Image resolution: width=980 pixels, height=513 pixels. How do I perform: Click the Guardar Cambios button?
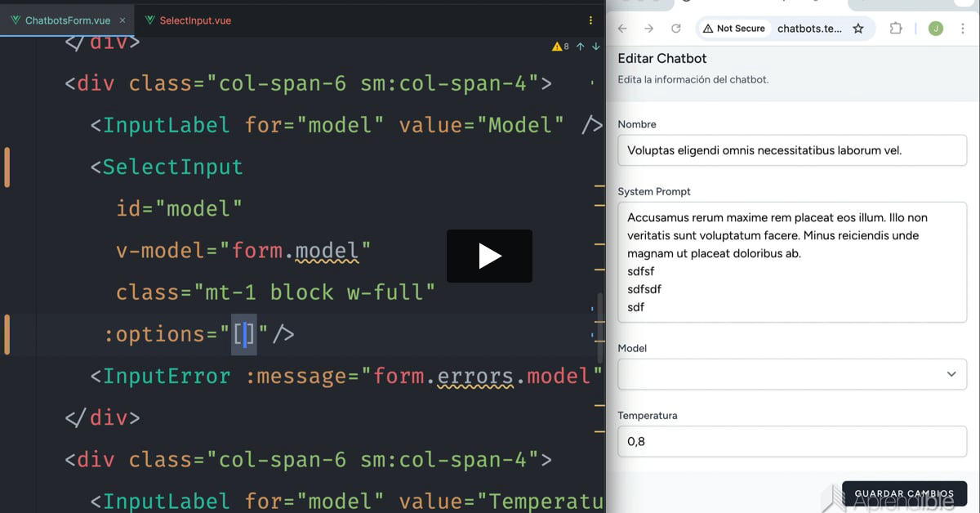[x=904, y=493]
